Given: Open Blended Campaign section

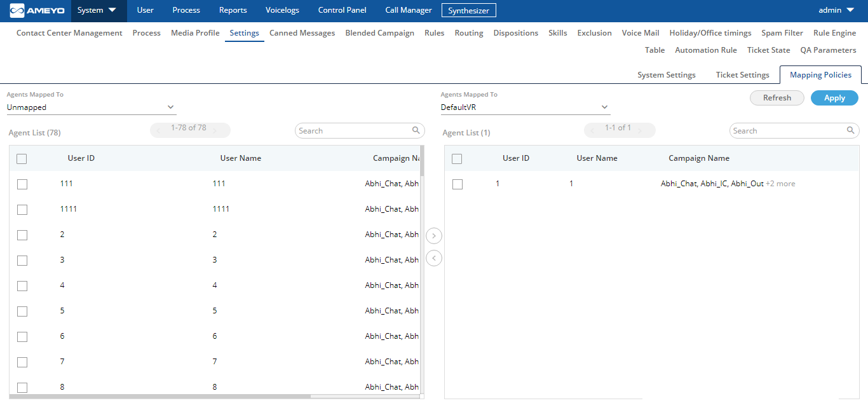Looking at the screenshot, I should (x=379, y=33).
